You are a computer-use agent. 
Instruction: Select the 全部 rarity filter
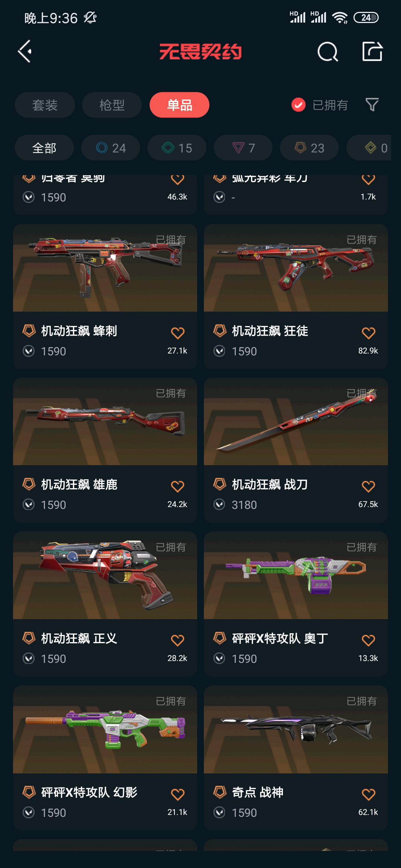tap(44, 148)
